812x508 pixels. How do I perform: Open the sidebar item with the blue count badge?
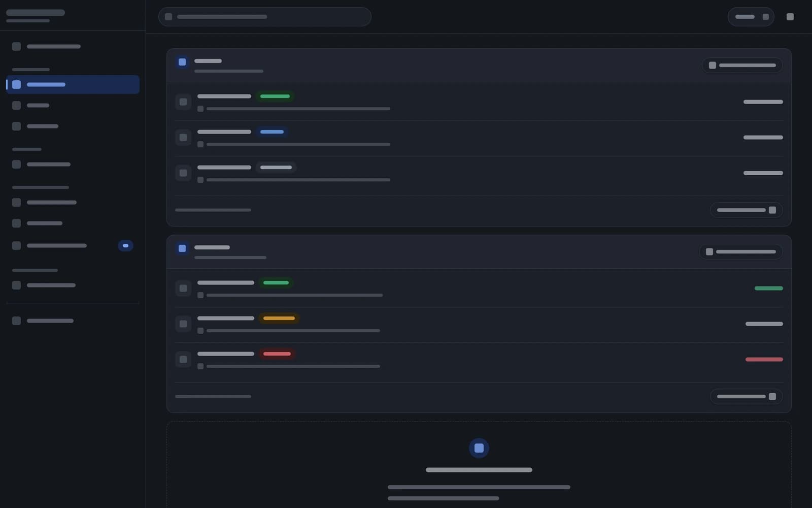coord(73,245)
